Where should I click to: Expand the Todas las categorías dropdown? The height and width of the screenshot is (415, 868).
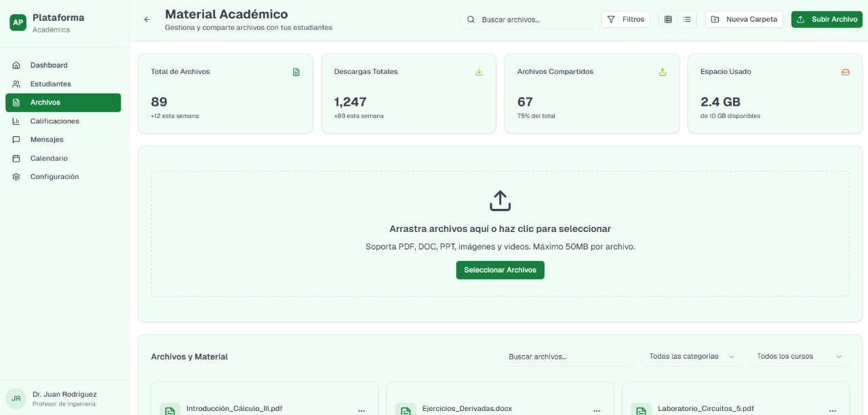692,356
